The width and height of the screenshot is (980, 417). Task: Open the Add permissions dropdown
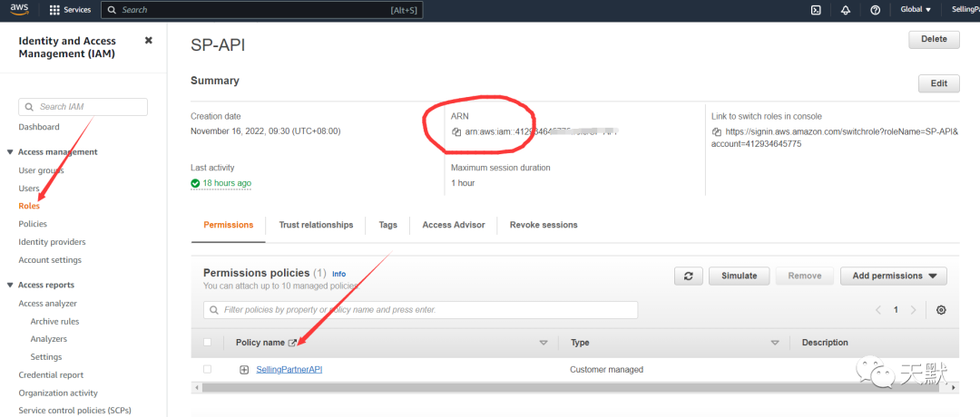coord(894,276)
